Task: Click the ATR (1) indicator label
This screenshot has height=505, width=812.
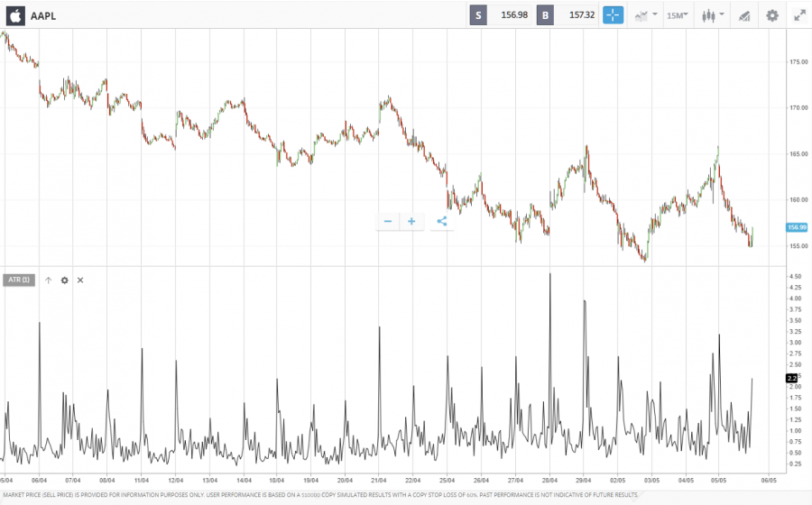Action: tap(19, 280)
